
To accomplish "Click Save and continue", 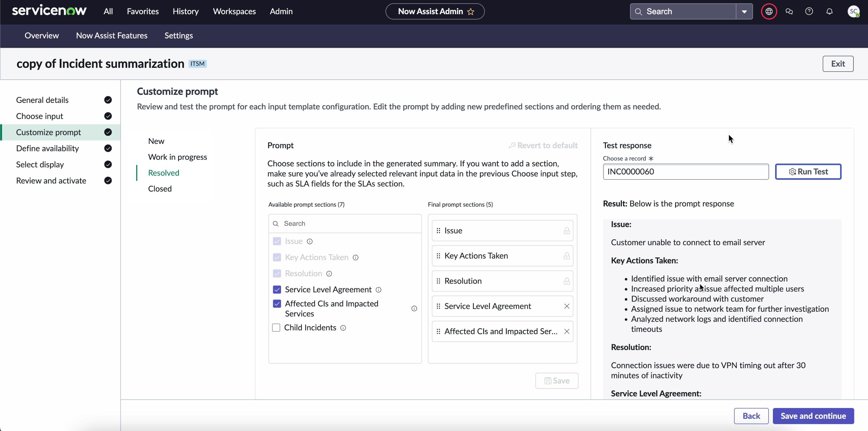I will [x=813, y=416].
